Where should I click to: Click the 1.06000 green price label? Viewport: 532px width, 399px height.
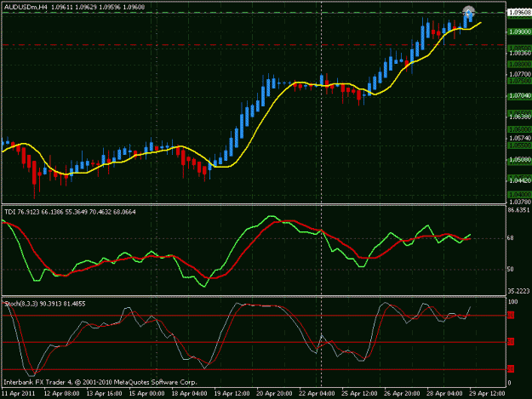coord(519,129)
